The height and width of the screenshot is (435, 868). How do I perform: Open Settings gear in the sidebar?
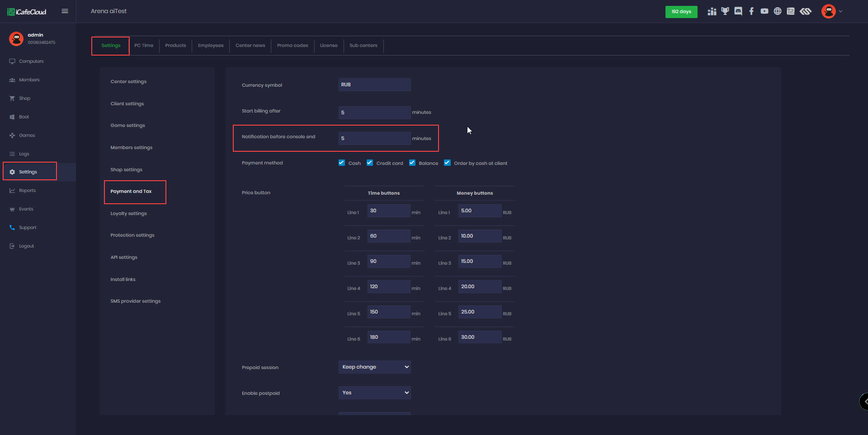click(28, 172)
